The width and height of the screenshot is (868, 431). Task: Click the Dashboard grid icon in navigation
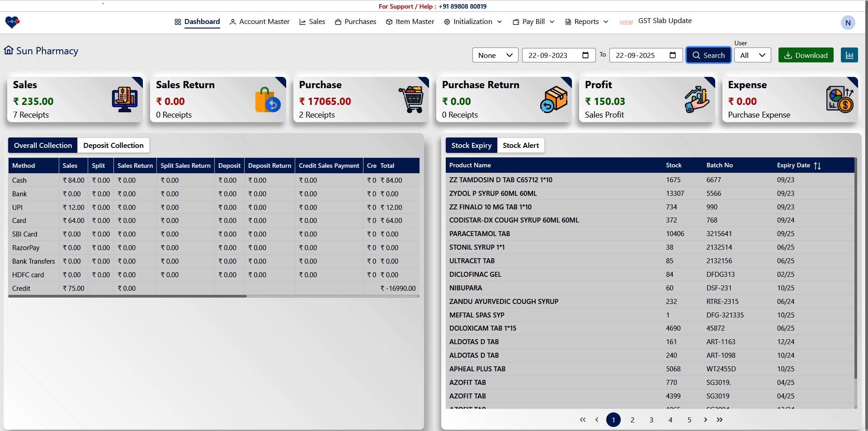click(x=177, y=21)
